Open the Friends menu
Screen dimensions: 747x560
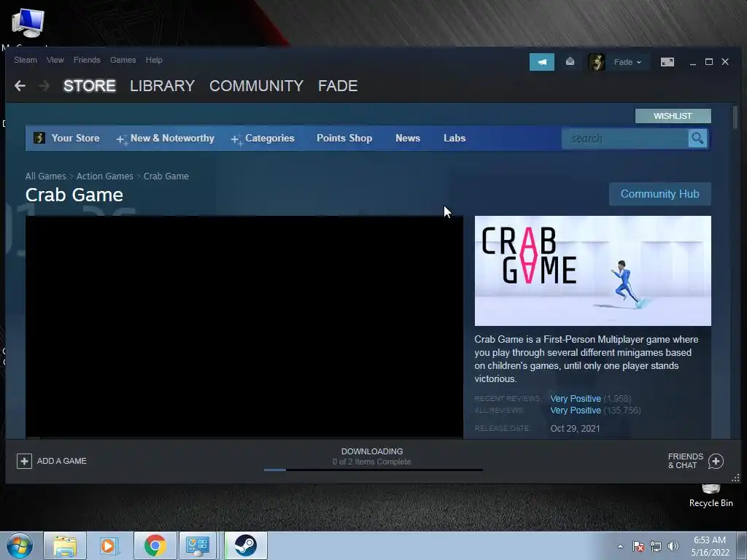(x=87, y=60)
